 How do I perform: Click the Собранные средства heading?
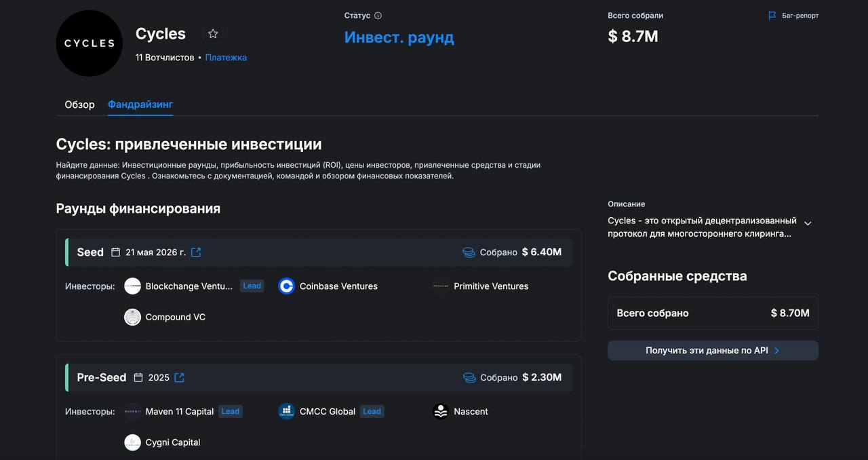pyautogui.click(x=677, y=276)
